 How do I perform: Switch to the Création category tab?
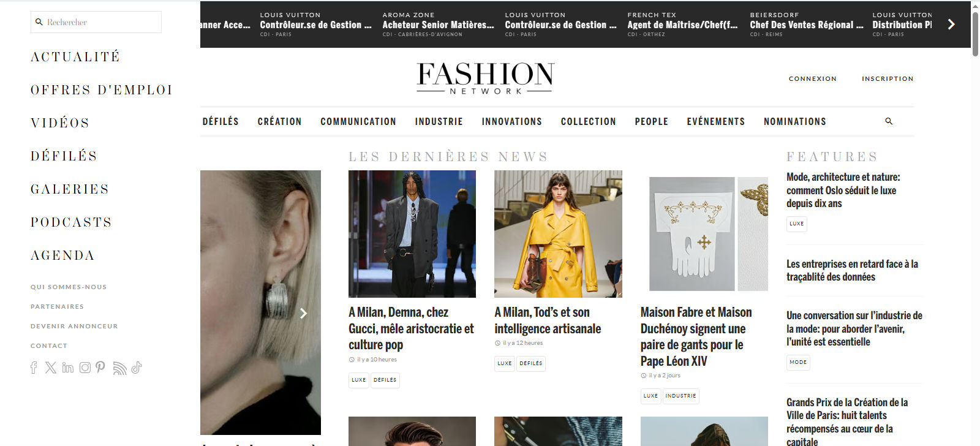(279, 121)
